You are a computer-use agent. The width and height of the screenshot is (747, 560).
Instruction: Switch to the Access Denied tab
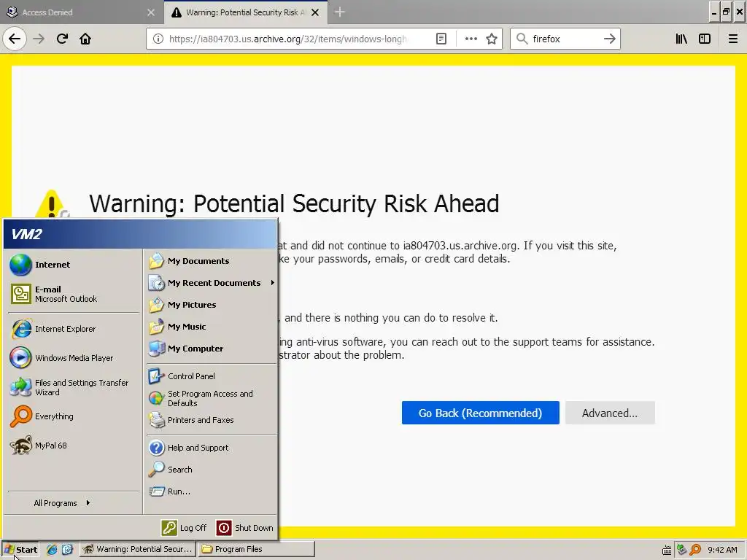82,12
